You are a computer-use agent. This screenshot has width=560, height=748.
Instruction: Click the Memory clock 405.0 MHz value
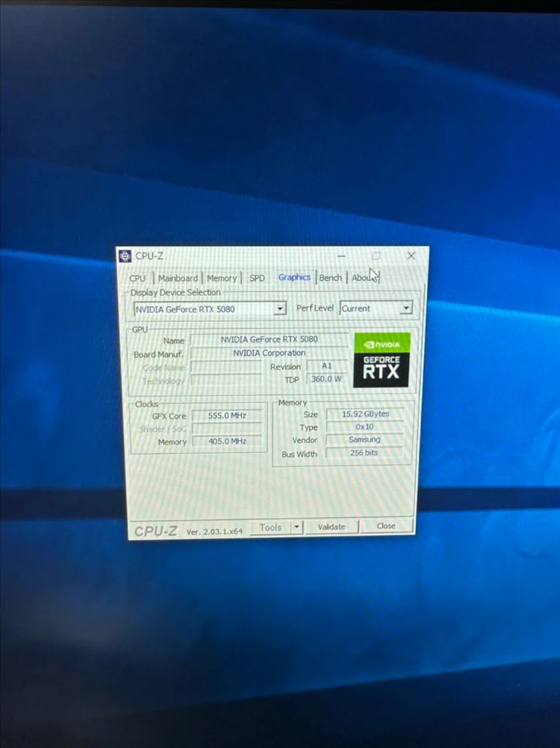tap(227, 442)
